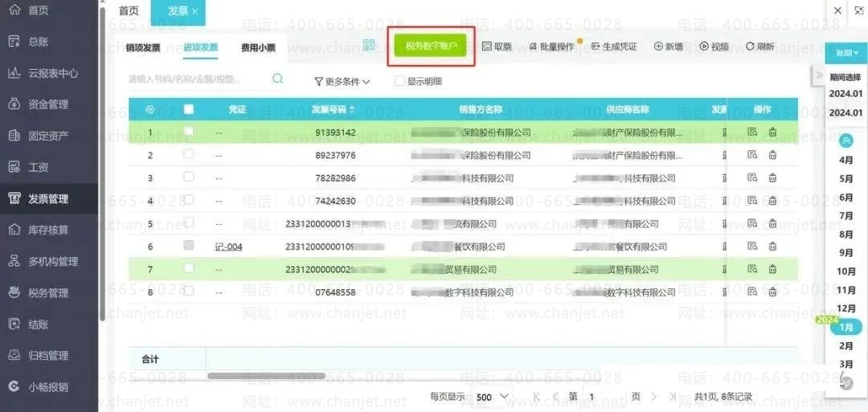Select 12月 in period list
Viewport: 868px width, 412px height.
(846, 308)
